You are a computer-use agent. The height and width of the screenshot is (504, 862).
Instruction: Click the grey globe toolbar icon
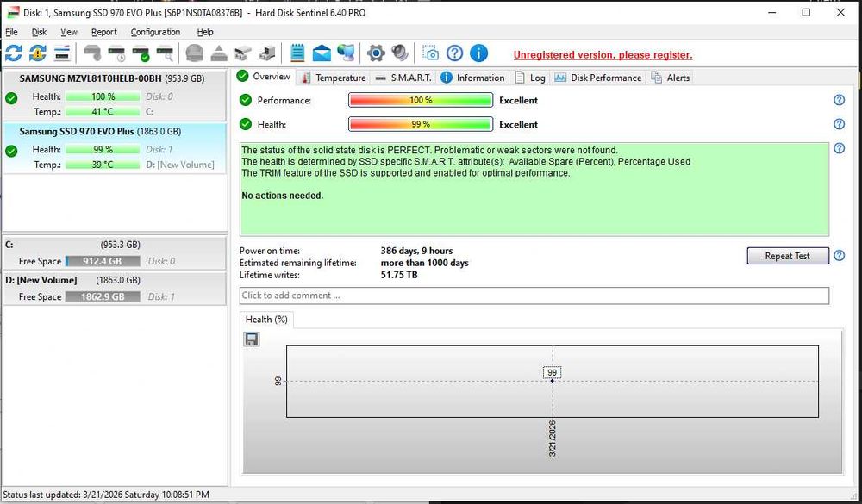195,53
